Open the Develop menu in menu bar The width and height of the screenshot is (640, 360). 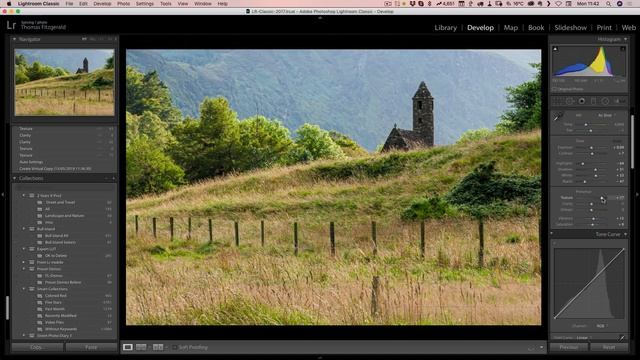102,4
